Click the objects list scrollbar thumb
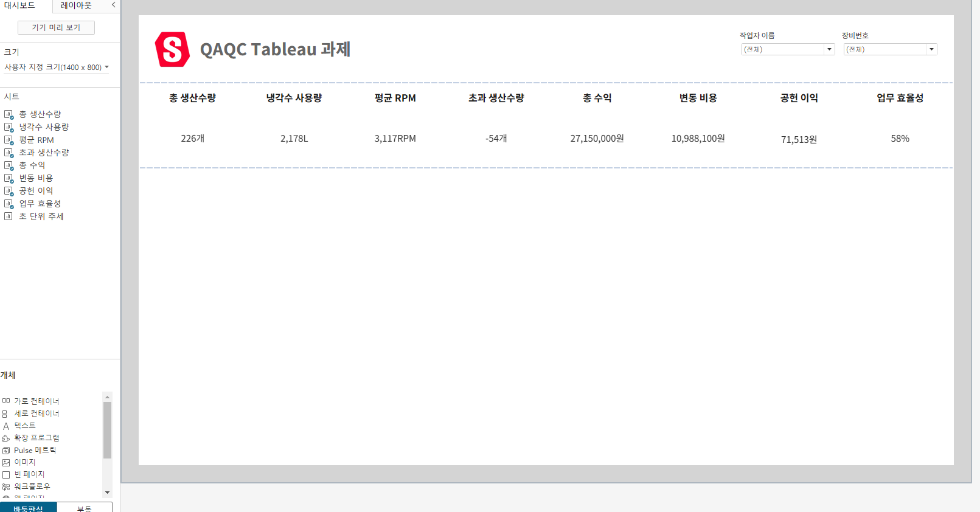 [x=108, y=430]
